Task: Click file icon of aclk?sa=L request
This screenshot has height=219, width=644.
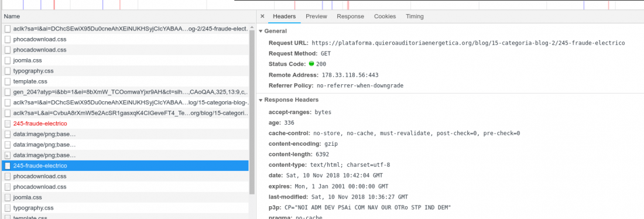Action: coord(8,113)
